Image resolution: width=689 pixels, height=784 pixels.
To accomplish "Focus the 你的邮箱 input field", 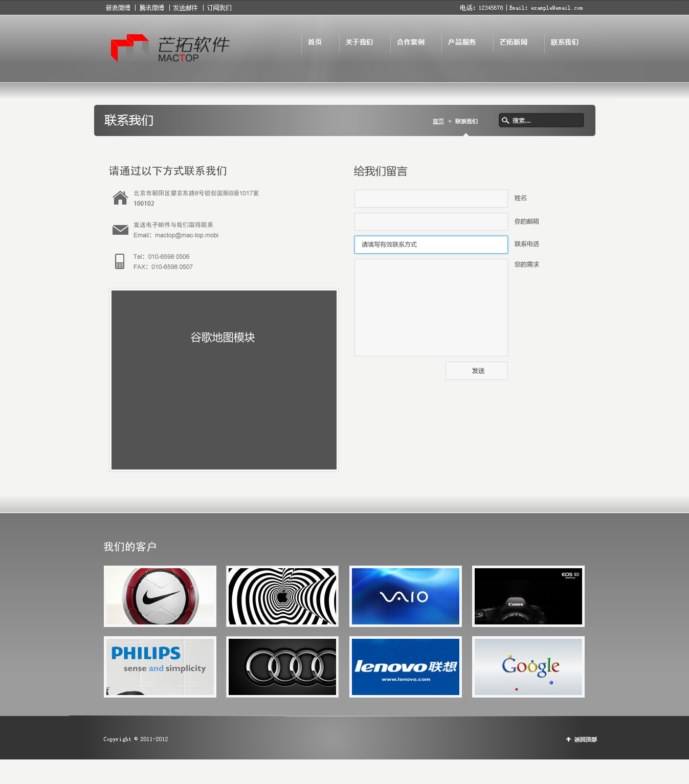I will 431,221.
